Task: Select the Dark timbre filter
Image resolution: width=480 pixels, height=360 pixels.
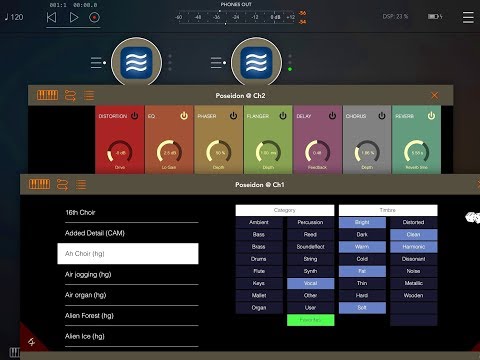Action: [362, 235]
